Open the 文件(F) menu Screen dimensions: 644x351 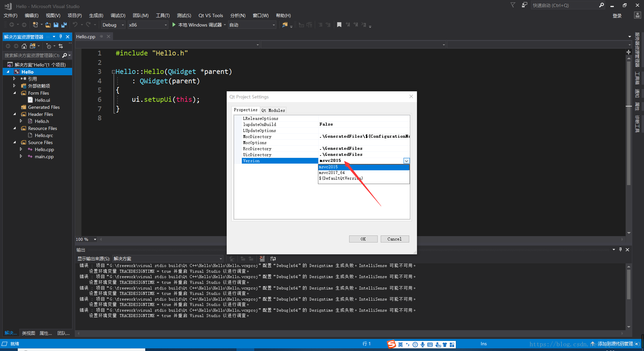click(x=10, y=15)
